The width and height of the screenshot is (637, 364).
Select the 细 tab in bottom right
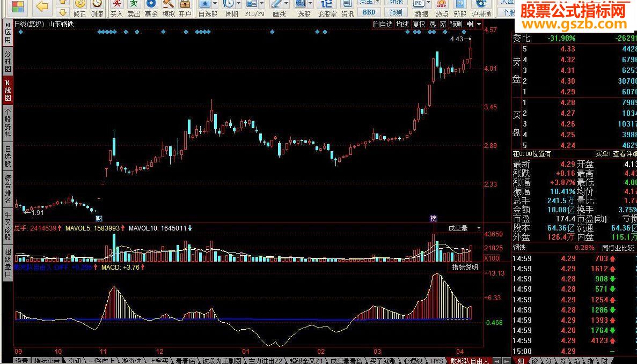coord(521,360)
